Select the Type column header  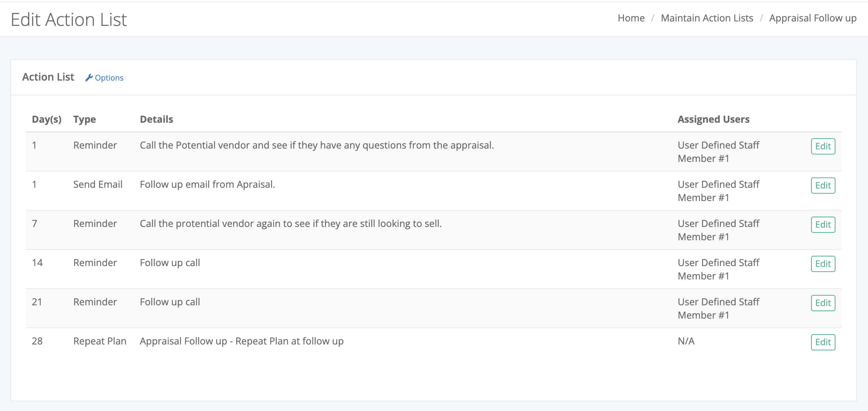click(x=85, y=119)
